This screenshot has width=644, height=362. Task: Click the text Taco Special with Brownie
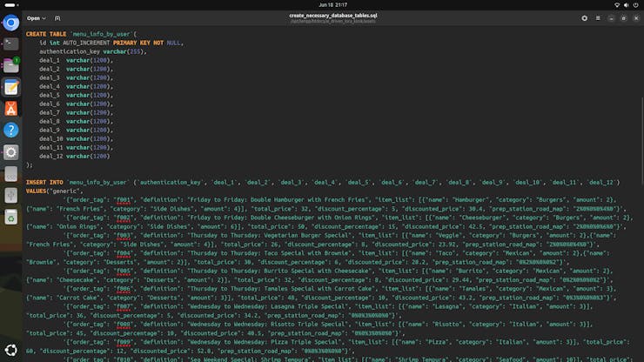click(x=306, y=253)
